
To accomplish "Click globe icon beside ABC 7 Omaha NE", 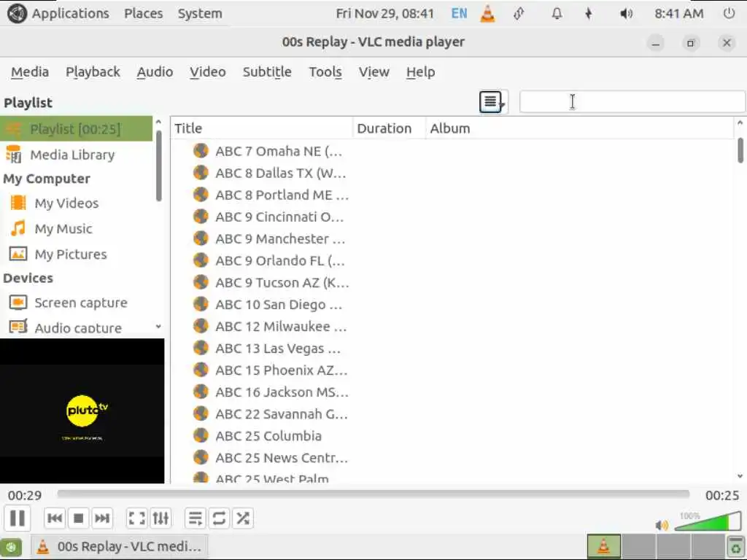I will point(201,150).
